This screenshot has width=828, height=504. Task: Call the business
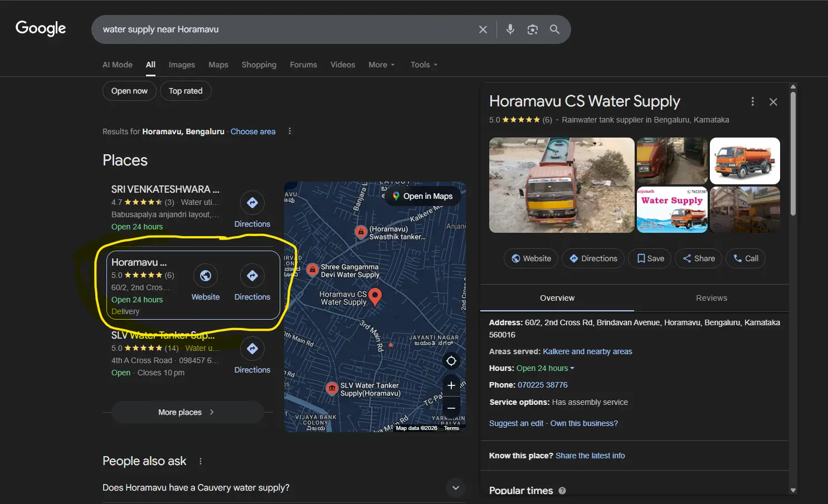point(746,258)
